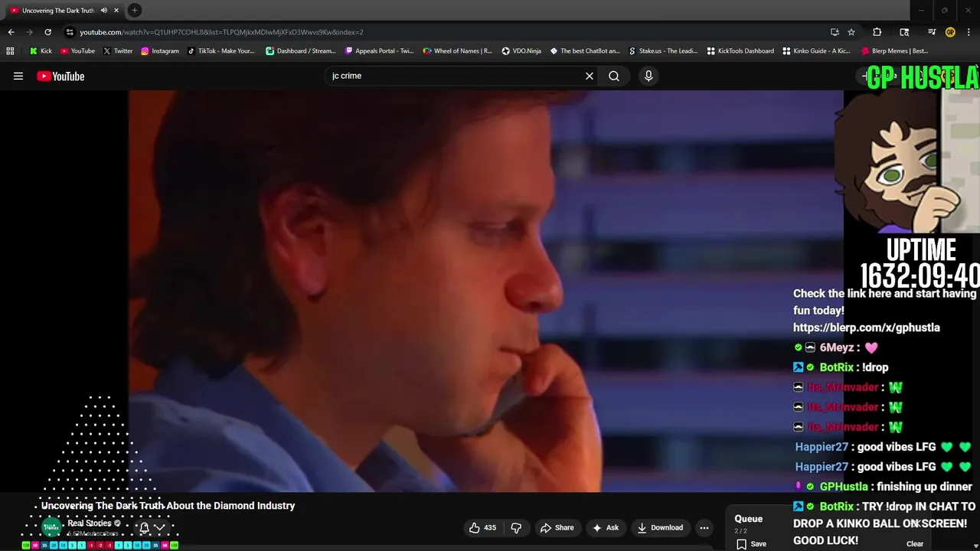The image size is (980, 551).
Task: Clear the queue with Clear button
Action: pyautogui.click(x=915, y=543)
